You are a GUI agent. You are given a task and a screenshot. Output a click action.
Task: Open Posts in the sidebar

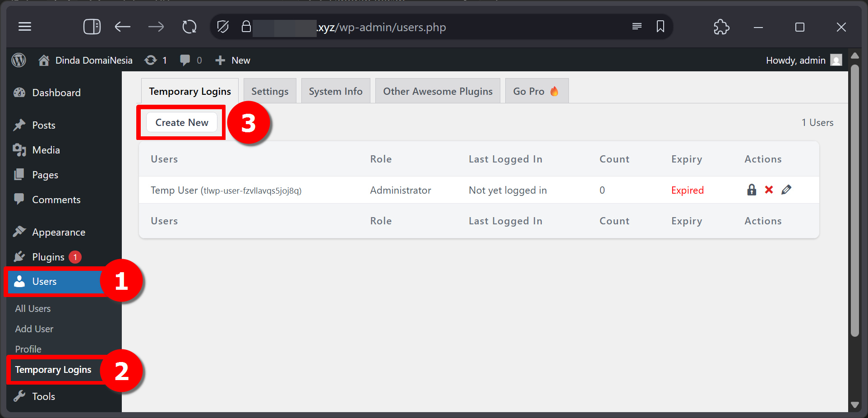click(44, 125)
